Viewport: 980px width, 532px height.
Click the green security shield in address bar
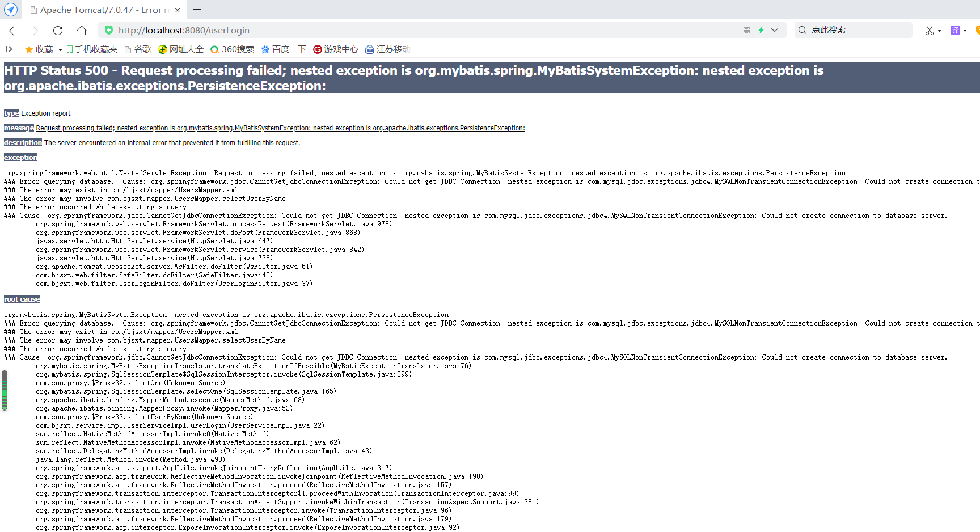pos(109,30)
